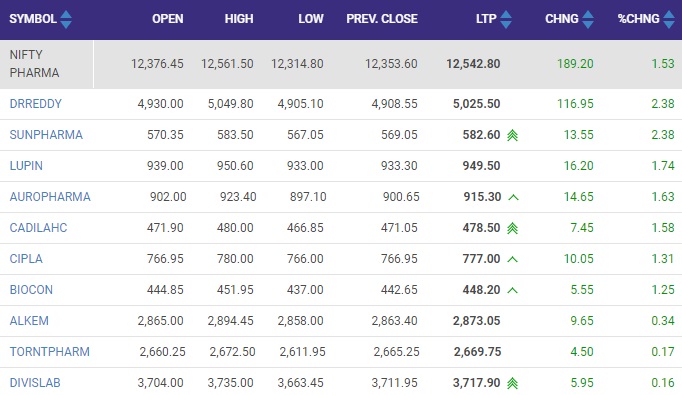Click BIOCON prev close 442.65
This screenshot has height=395, width=682.
pyautogui.click(x=399, y=290)
